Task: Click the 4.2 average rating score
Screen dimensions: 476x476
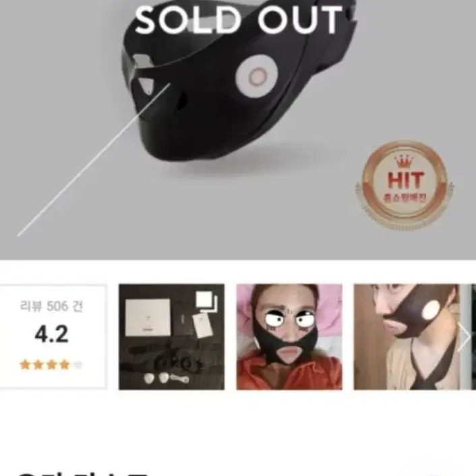Action: point(51,334)
